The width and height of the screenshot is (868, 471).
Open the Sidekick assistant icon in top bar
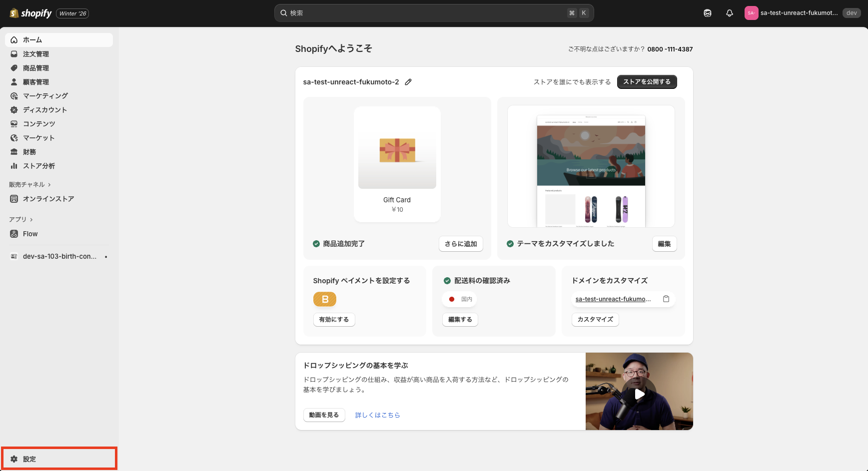(708, 12)
